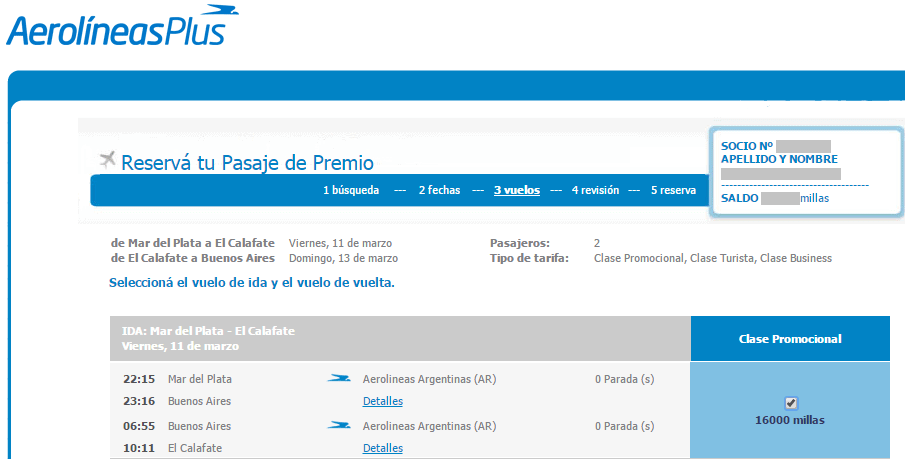Screen dimensions: 905x459
Task: Click the 22:15 departure time
Action: [139, 379]
